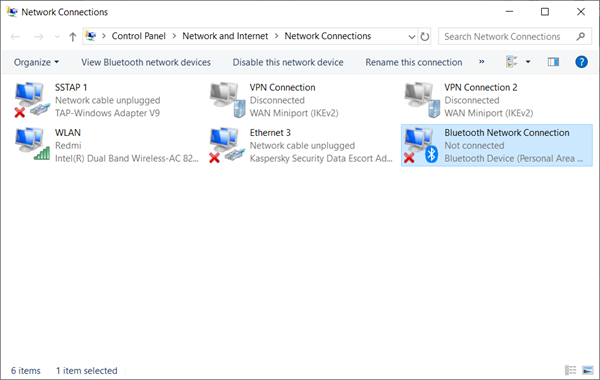The height and width of the screenshot is (380, 600).
Task: Click the "Redmi" network name text
Action: coord(68,145)
